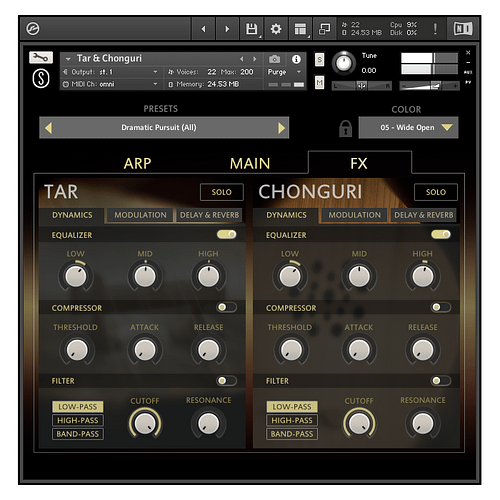Select Chonguri Low-Pass filter type
The width and height of the screenshot is (500, 500).
coord(292,407)
